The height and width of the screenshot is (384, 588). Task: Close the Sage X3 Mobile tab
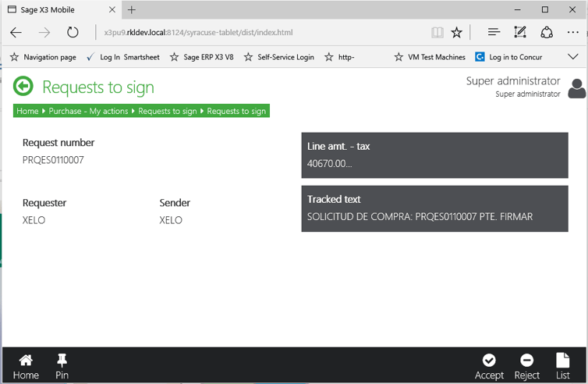112,10
